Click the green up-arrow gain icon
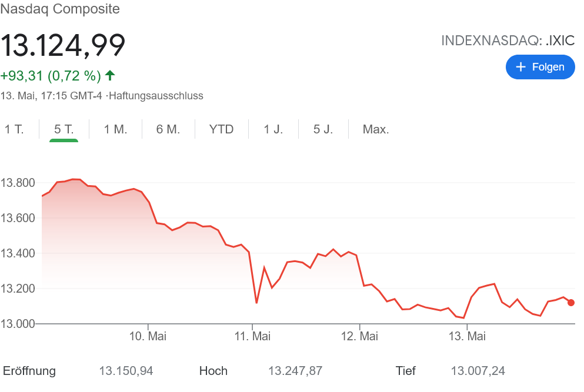The image size is (584, 392). pos(110,76)
